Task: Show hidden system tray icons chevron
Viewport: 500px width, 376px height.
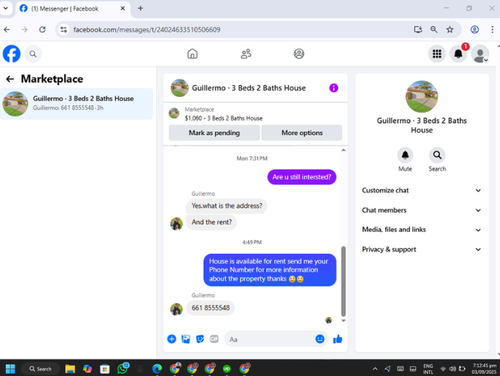Action: (x=375, y=369)
